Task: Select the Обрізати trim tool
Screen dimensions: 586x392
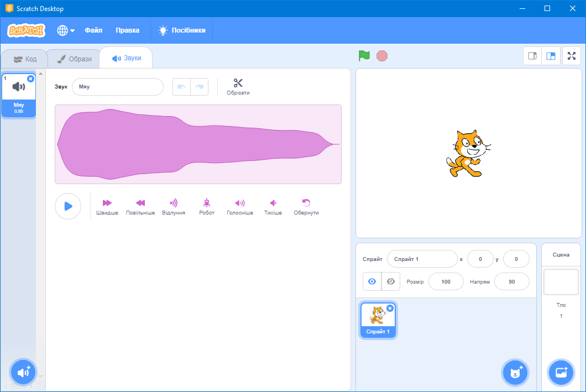Action: click(x=238, y=86)
